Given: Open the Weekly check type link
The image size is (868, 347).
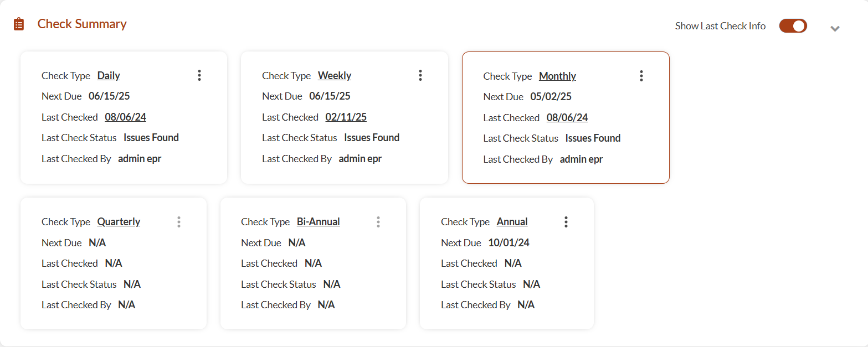Looking at the screenshot, I should (x=335, y=76).
